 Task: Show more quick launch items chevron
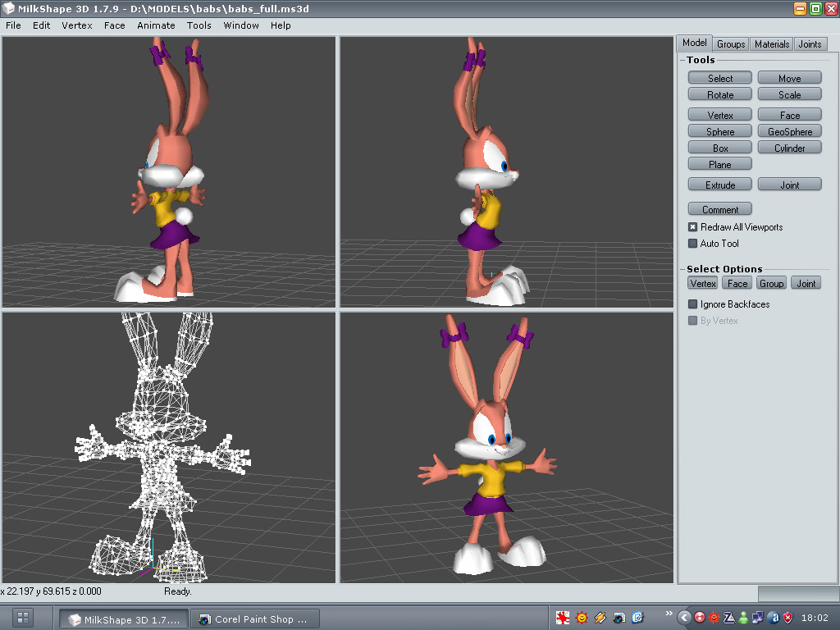(x=669, y=613)
